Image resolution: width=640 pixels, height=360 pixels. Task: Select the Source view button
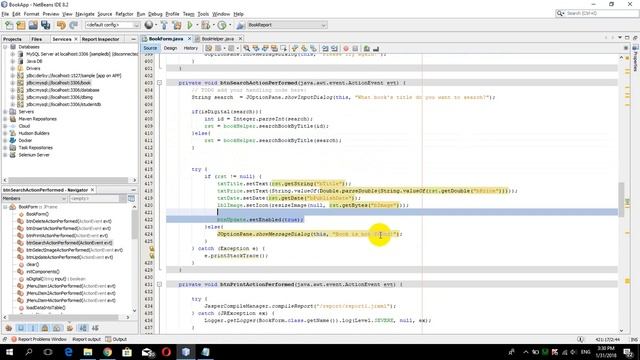pyautogui.click(x=150, y=48)
